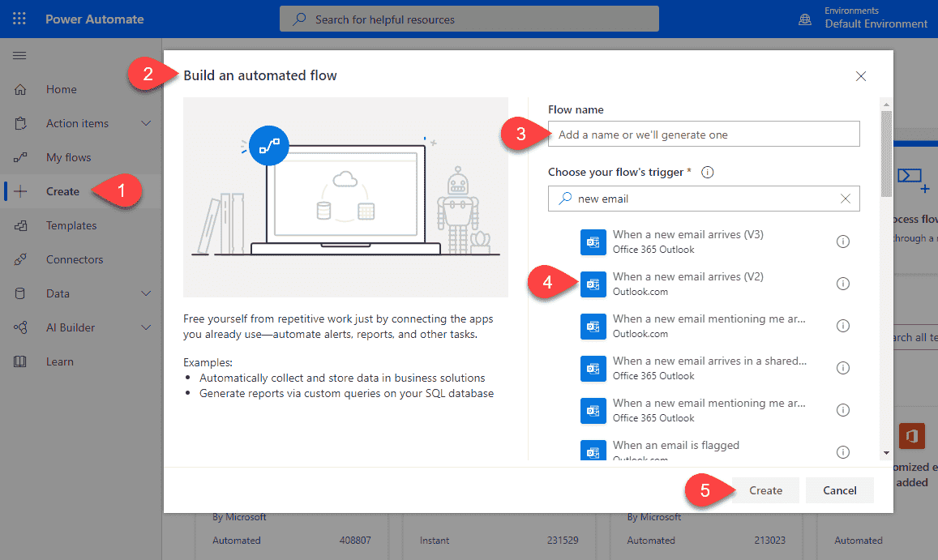
Task: Show info for When a new email arrives (V3)
Action: pyautogui.click(x=843, y=242)
